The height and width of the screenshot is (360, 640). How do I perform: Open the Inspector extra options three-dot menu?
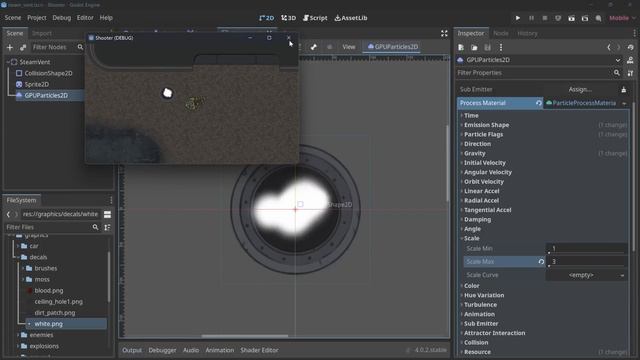click(x=501, y=47)
